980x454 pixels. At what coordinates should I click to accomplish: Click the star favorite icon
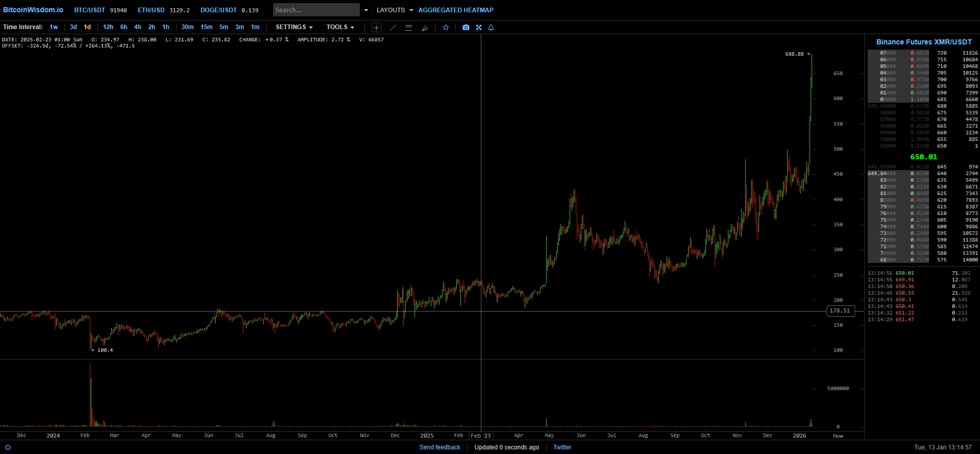pyautogui.click(x=446, y=28)
